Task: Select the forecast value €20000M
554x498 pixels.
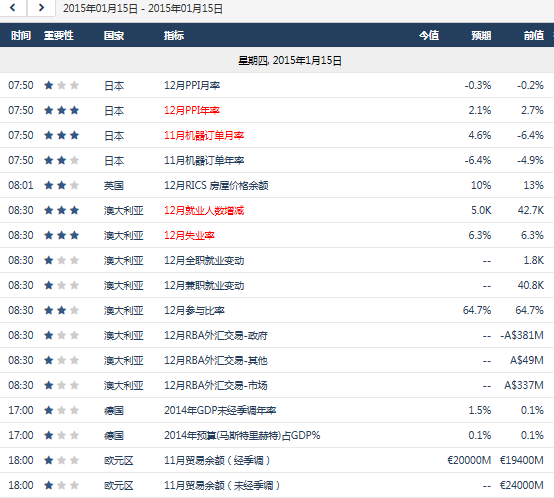Action: (x=469, y=461)
